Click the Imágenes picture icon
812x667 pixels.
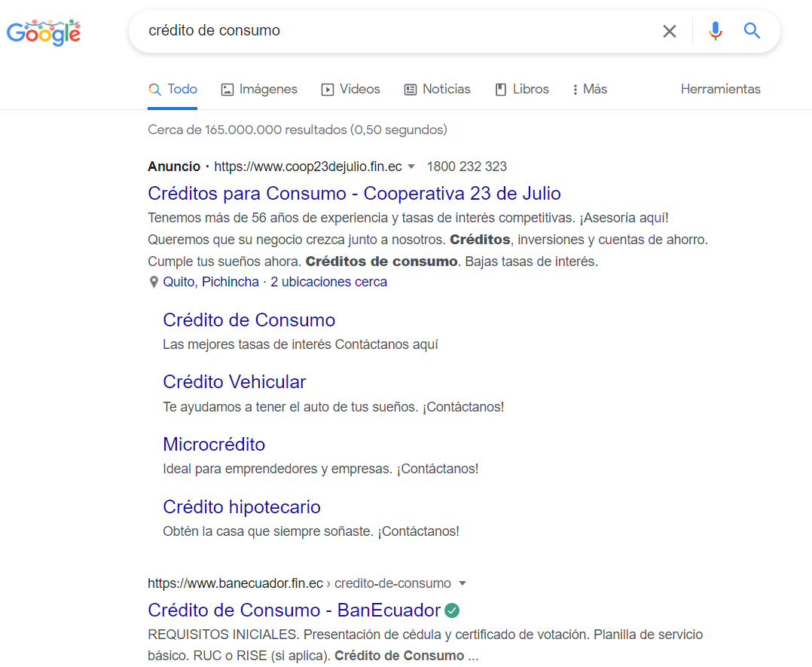227,90
